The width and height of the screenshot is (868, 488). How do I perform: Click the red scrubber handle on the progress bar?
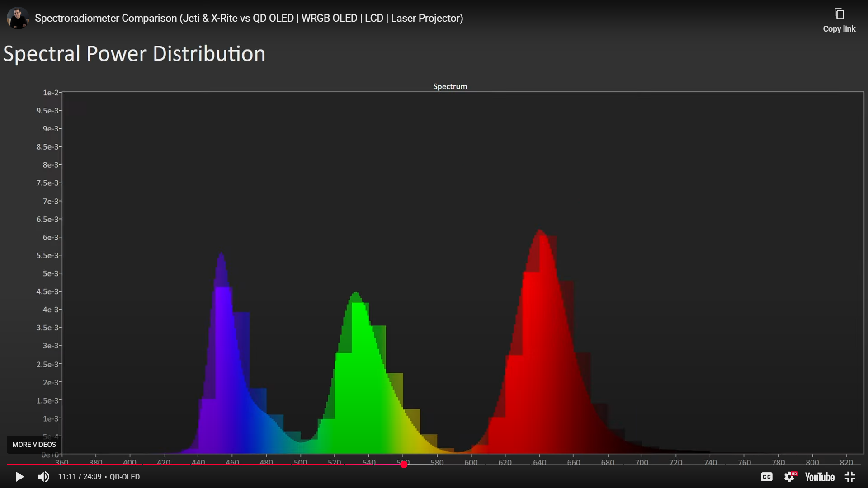[404, 464]
